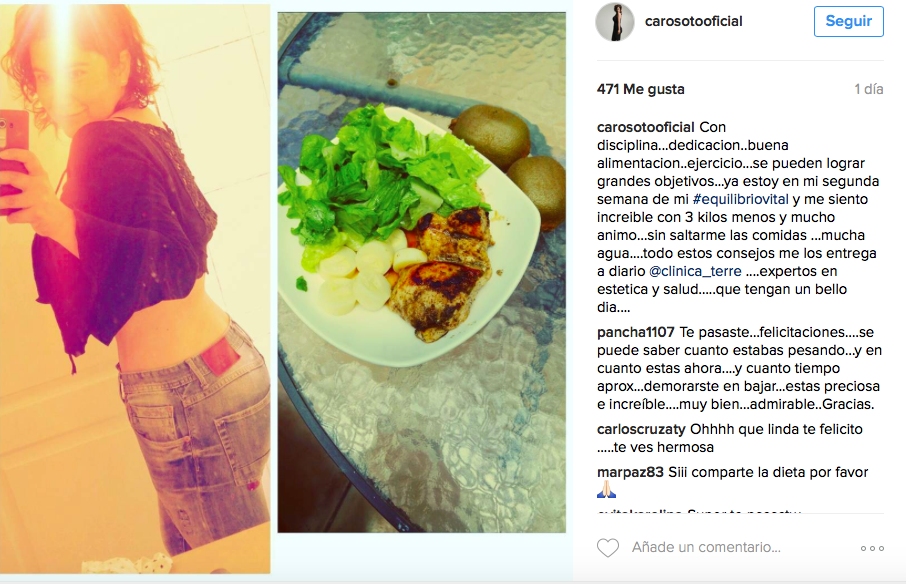This screenshot has width=906, height=584.
Task: Click the salad and chicken plate photo
Action: [x=422, y=272]
